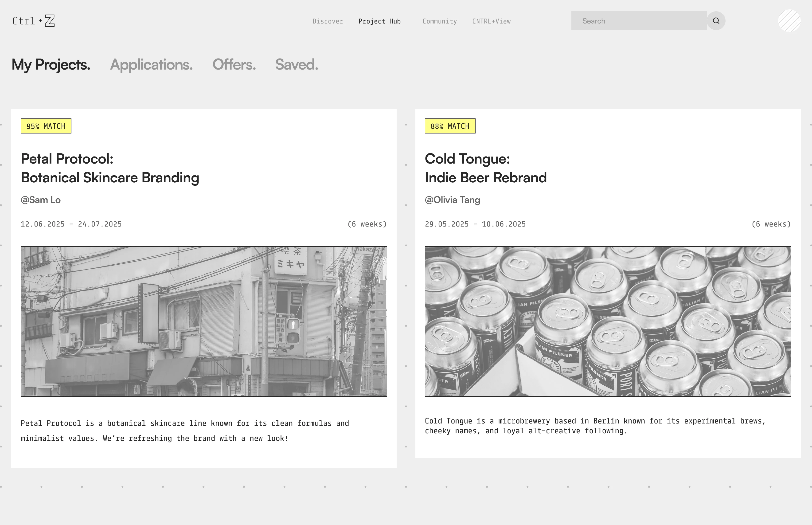Image resolution: width=812 pixels, height=525 pixels.
Task: Open the striped profile avatar
Action: (789, 21)
